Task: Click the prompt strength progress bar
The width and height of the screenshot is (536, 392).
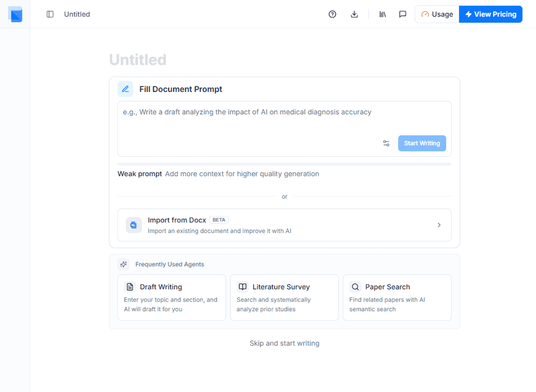Action: click(284, 164)
